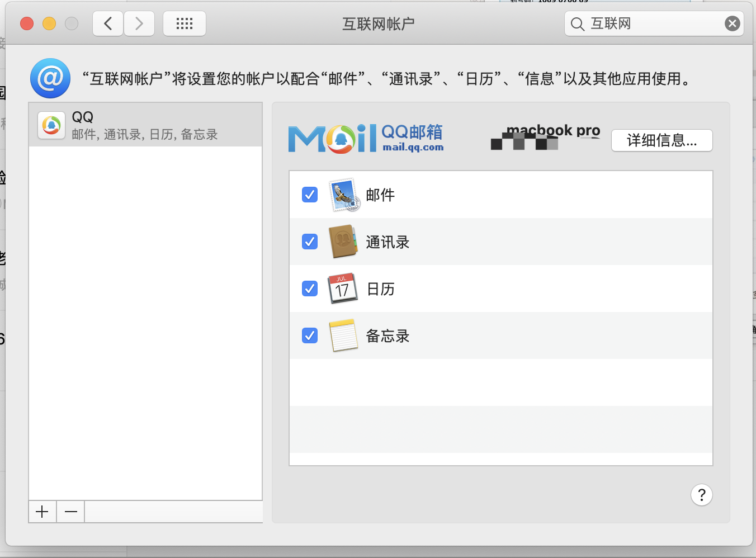Click the 日历 label text
756x558 pixels.
click(381, 289)
